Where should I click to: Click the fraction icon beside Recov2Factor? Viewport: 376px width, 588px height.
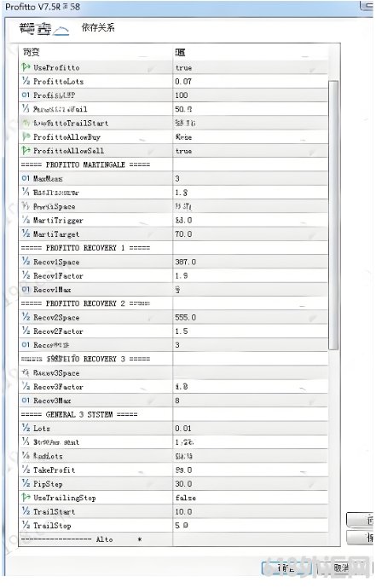[x=26, y=331]
